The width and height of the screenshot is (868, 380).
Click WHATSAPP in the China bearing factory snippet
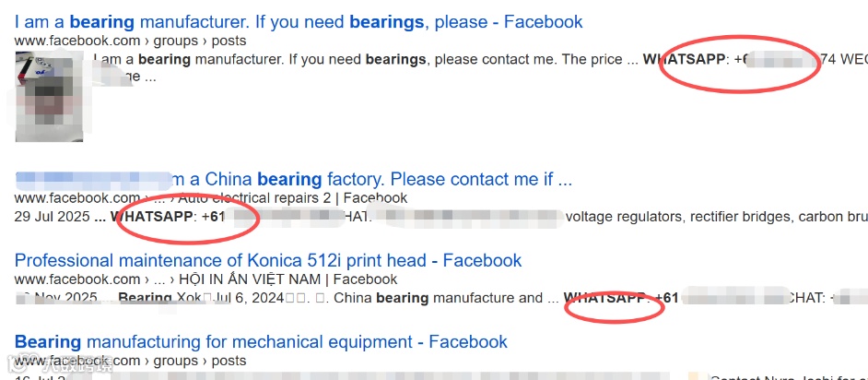pyautogui.click(x=152, y=217)
